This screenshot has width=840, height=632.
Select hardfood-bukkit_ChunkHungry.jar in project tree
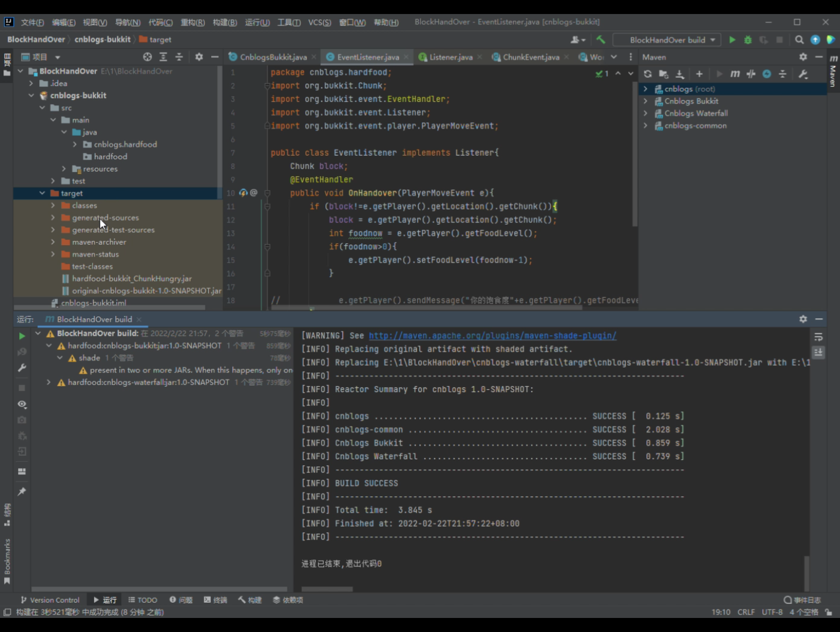[x=132, y=279]
